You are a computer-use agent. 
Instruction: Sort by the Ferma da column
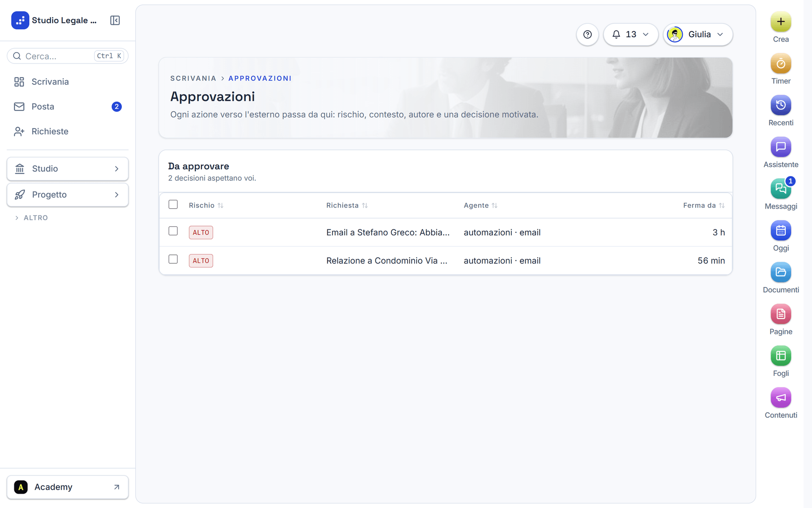point(704,205)
